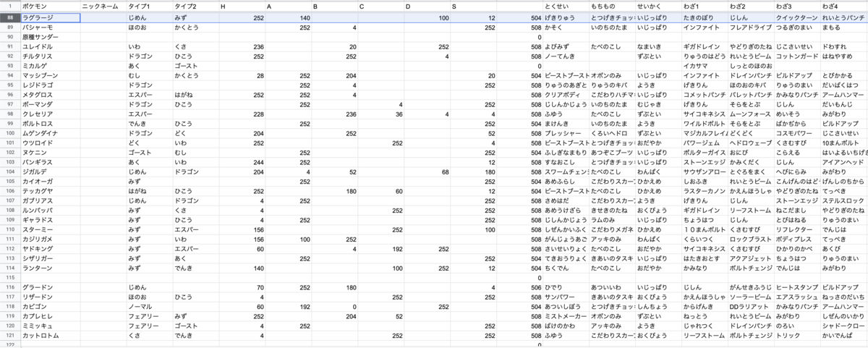Viewport: 868px width, 348px height.
Task: Select the せいかく header cell
Action: point(658,6)
